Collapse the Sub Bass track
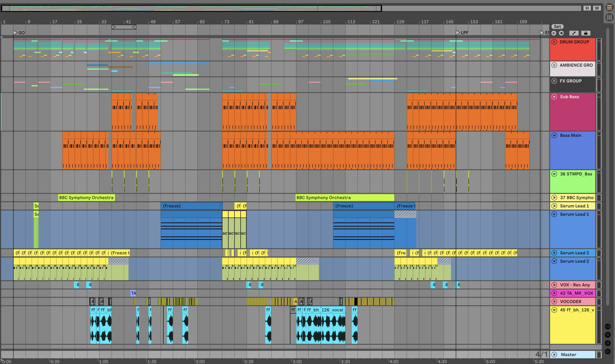The height and width of the screenshot is (364, 615). click(x=554, y=97)
